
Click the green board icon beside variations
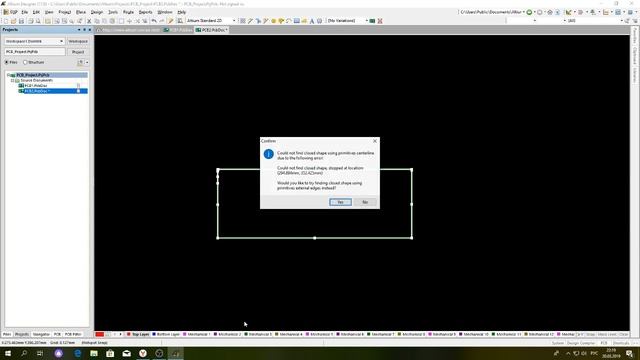(x=372, y=21)
